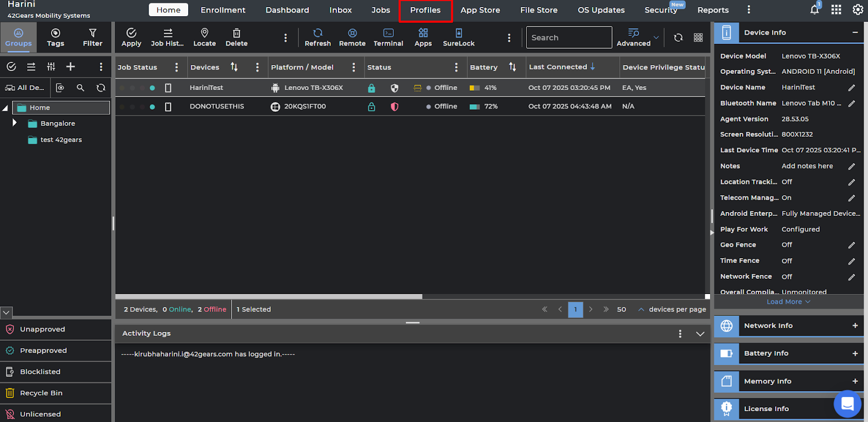The height and width of the screenshot is (422, 868).
Task: Click the Locate device icon
Action: [x=205, y=37]
